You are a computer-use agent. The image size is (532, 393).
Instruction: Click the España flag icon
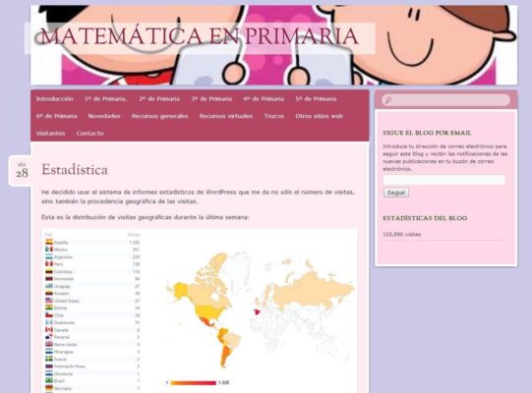tap(49, 242)
